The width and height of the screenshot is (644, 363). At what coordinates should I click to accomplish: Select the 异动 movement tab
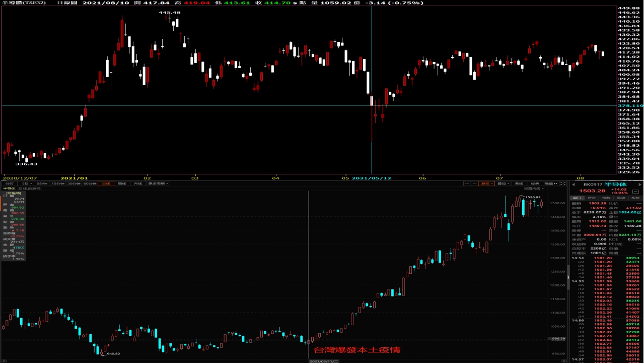pos(621,198)
